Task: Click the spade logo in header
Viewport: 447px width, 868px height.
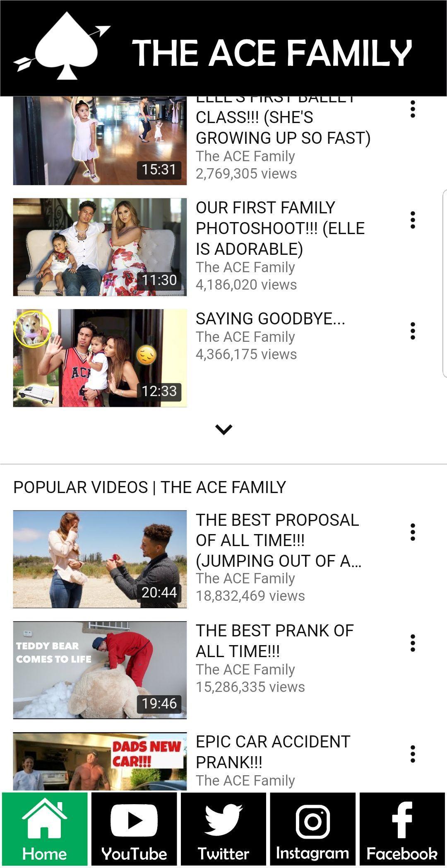Action: pyautogui.click(x=62, y=46)
